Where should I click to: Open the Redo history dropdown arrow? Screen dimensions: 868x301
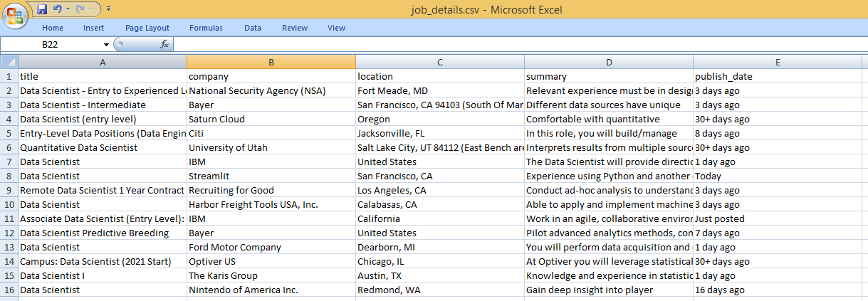[90, 9]
